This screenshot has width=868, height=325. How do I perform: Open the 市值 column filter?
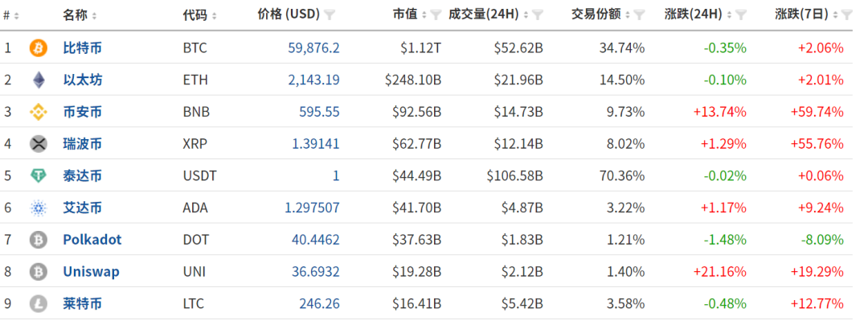[x=435, y=15]
